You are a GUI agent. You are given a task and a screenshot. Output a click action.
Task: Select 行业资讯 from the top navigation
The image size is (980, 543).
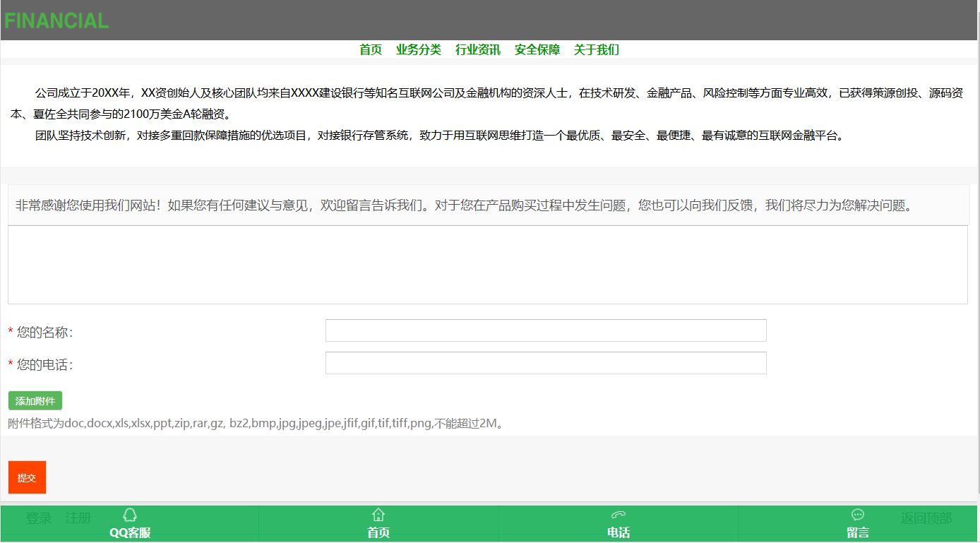pos(478,49)
